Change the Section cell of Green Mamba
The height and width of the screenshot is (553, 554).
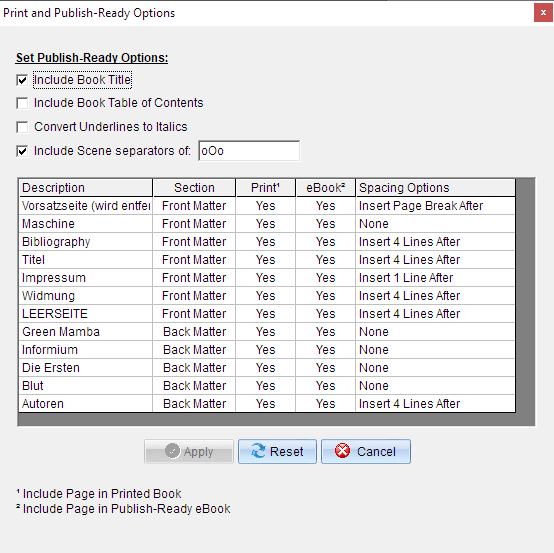[194, 332]
